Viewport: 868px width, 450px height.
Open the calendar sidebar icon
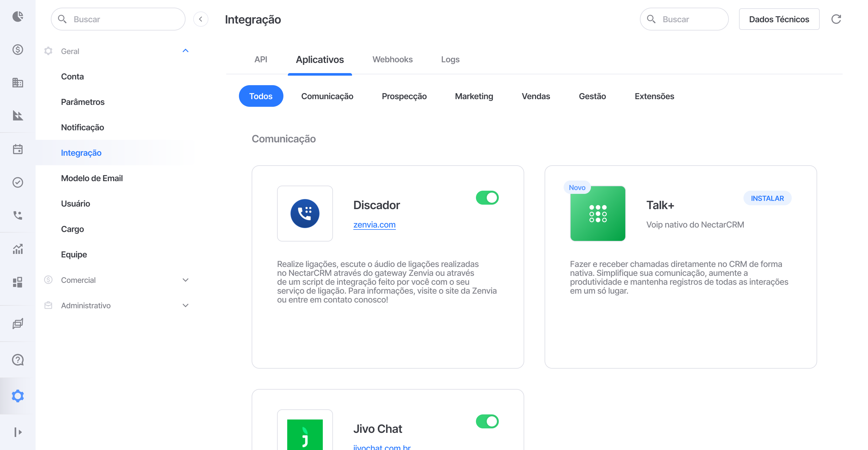tap(17, 149)
